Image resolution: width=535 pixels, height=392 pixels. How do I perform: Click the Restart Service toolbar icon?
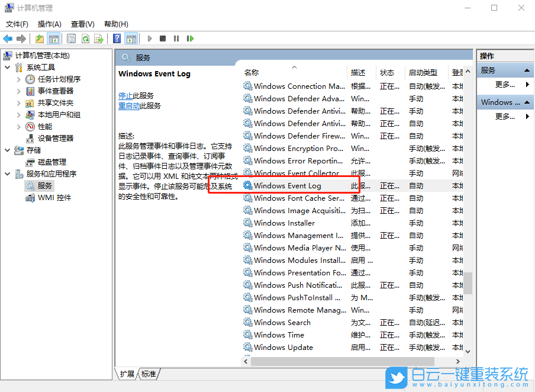click(189, 38)
